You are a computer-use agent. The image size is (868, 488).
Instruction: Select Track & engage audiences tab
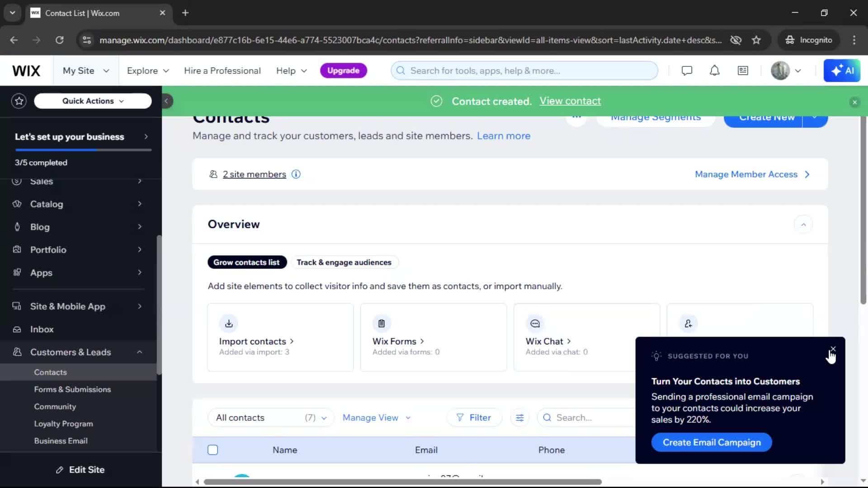tap(344, 263)
